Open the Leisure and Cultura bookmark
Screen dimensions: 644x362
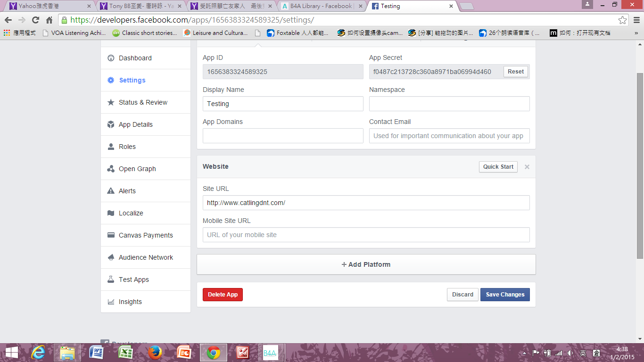pyautogui.click(x=215, y=33)
